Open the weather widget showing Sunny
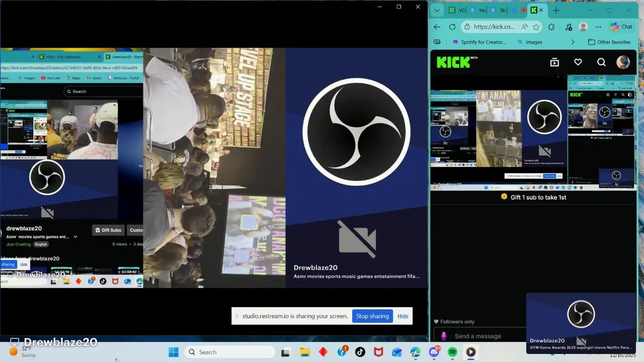This screenshot has width=644, height=362. (x=23, y=352)
